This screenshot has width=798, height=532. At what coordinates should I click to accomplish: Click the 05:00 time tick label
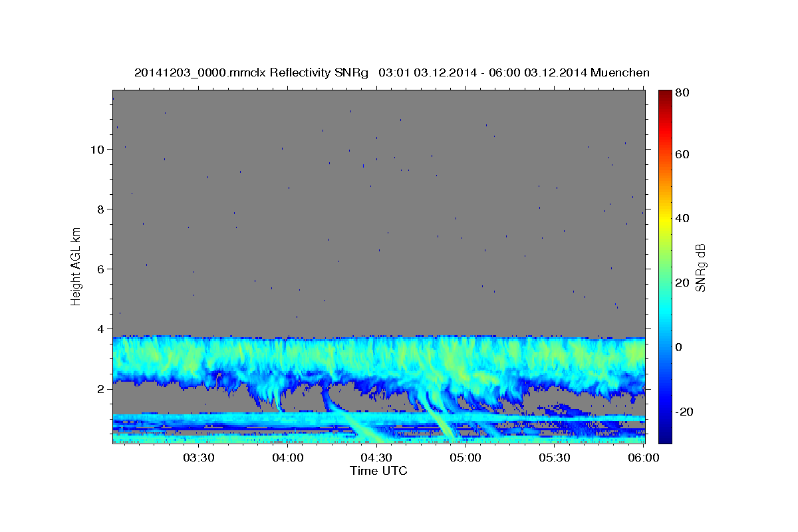[x=465, y=458]
